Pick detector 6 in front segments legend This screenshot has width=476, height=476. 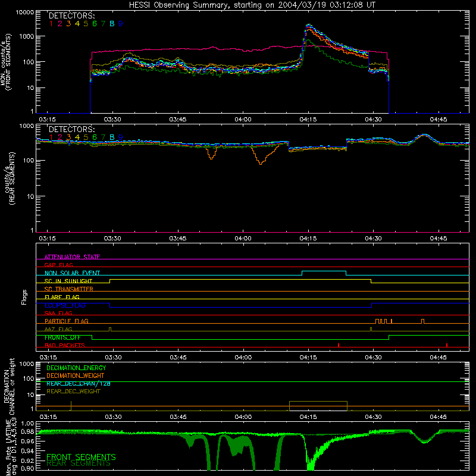95,24
